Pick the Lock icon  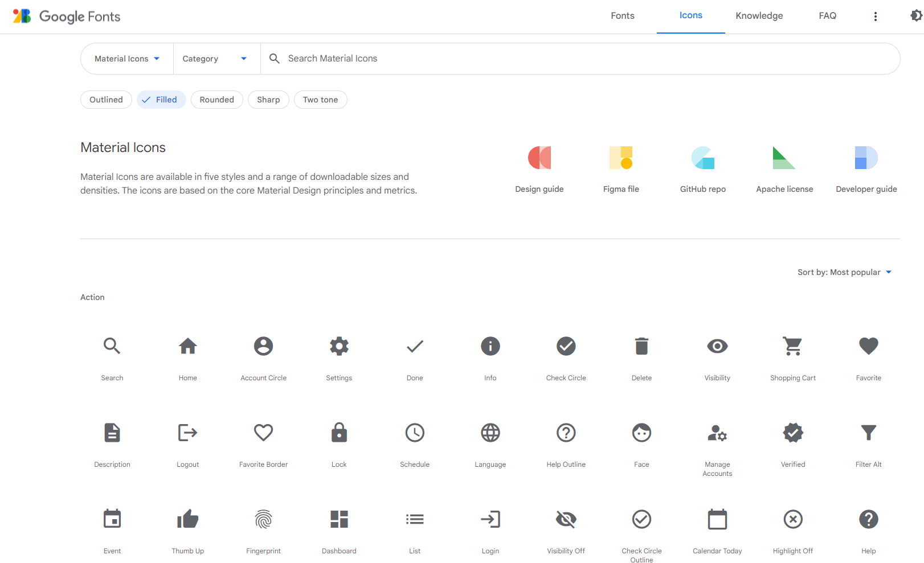click(x=340, y=433)
